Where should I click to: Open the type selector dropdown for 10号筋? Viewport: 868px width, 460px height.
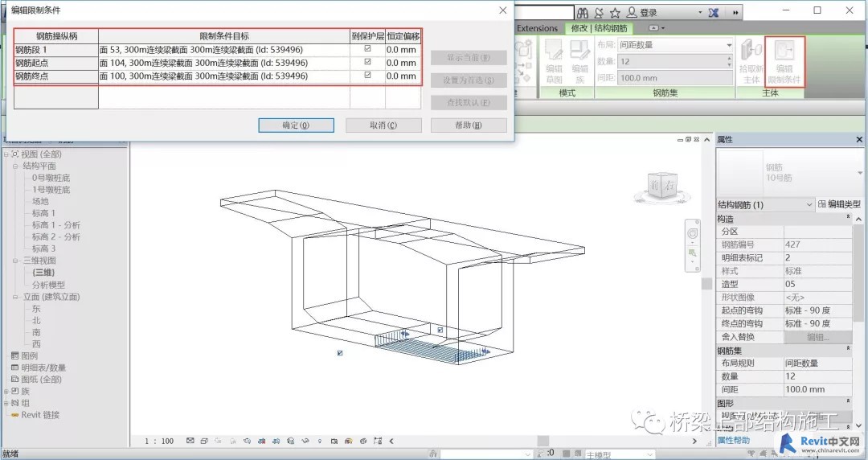point(860,173)
